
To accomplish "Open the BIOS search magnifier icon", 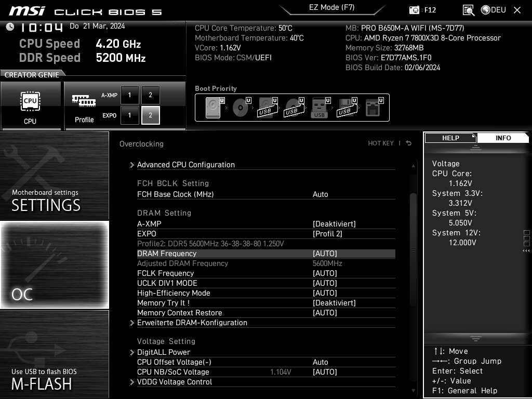I will click(469, 10).
